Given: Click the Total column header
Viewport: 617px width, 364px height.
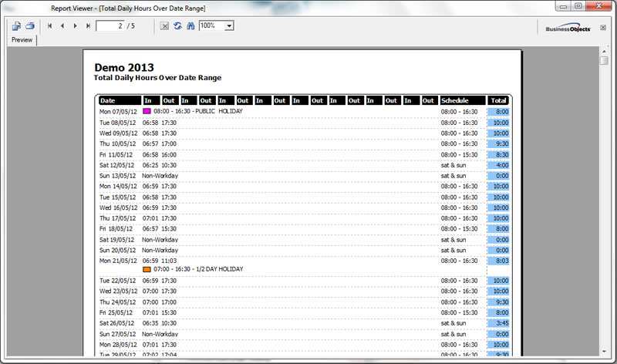Looking at the screenshot, I should pos(498,100).
